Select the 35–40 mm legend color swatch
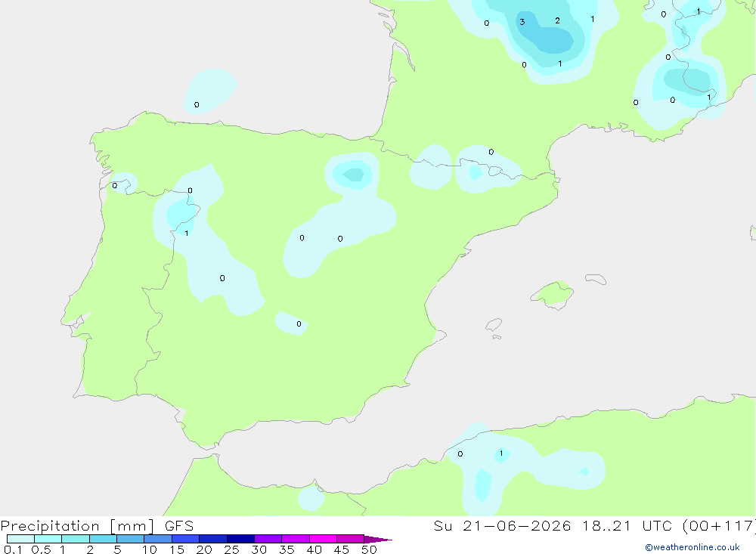 pyautogui.click(x=296, y=539)
